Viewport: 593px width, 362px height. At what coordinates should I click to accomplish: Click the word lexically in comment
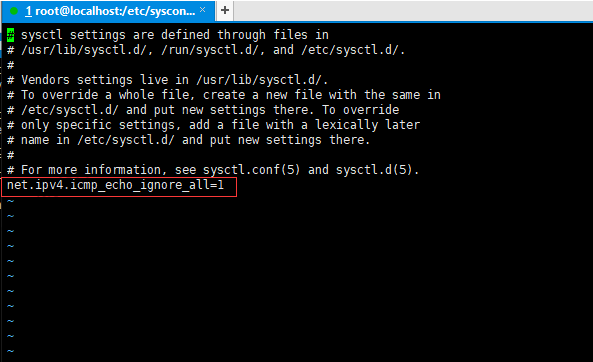[x=347, y=125]
